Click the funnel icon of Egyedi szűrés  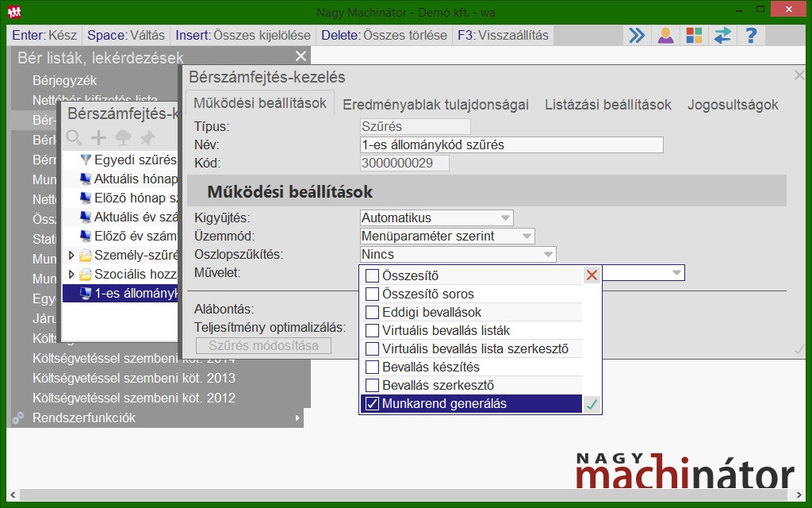[x=86, y=160]
